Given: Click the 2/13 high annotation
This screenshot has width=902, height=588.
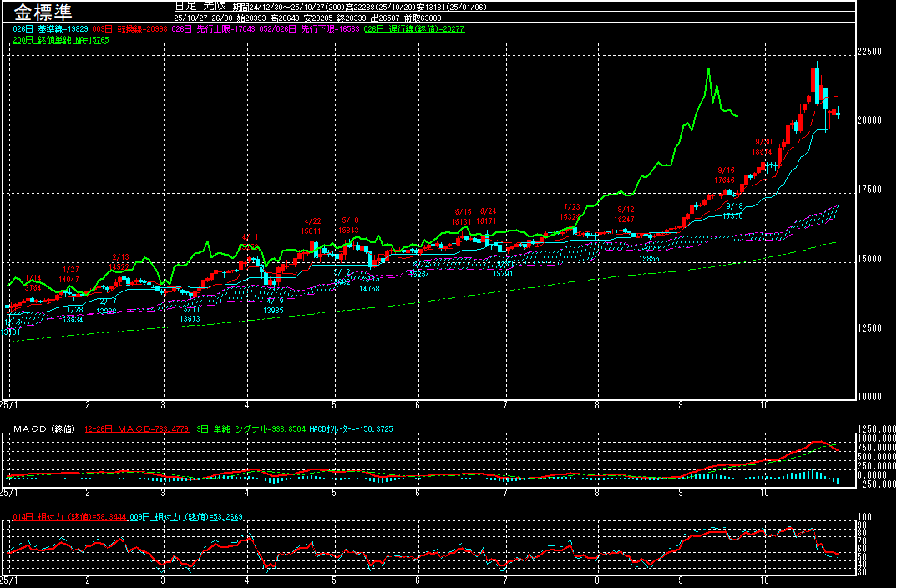Looking at the screenshot, I should (x=120, y=261).
